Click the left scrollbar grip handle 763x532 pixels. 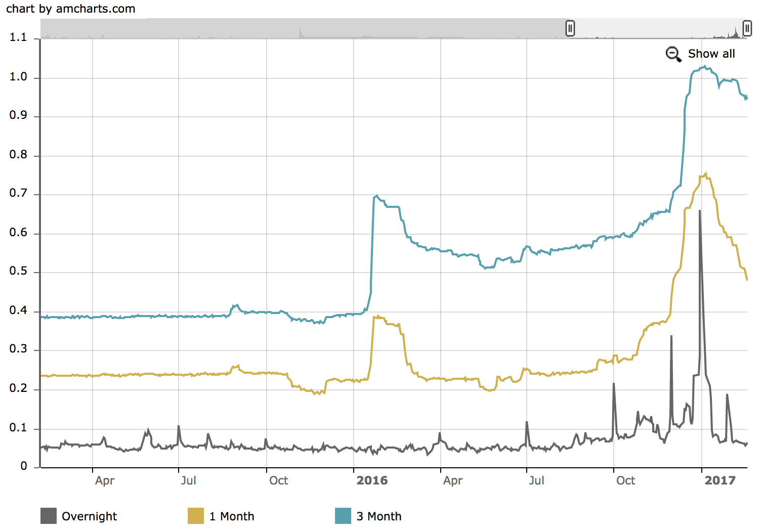pyautogui.click(x=570, y=28)
